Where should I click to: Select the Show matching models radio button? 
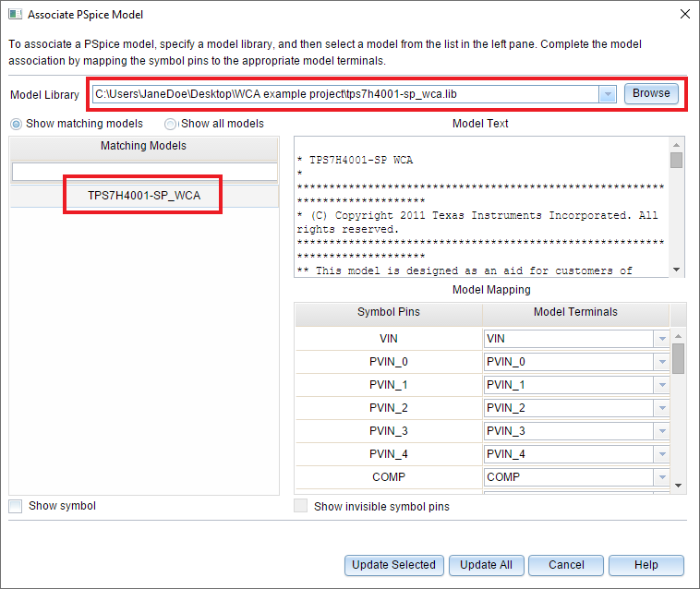point(17,124)
